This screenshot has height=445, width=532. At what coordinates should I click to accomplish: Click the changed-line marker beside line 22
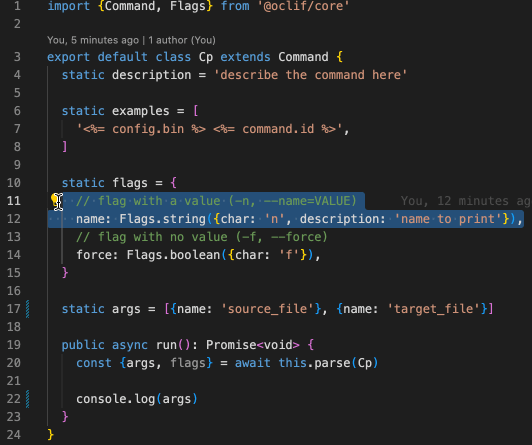[x=27, y=399]
